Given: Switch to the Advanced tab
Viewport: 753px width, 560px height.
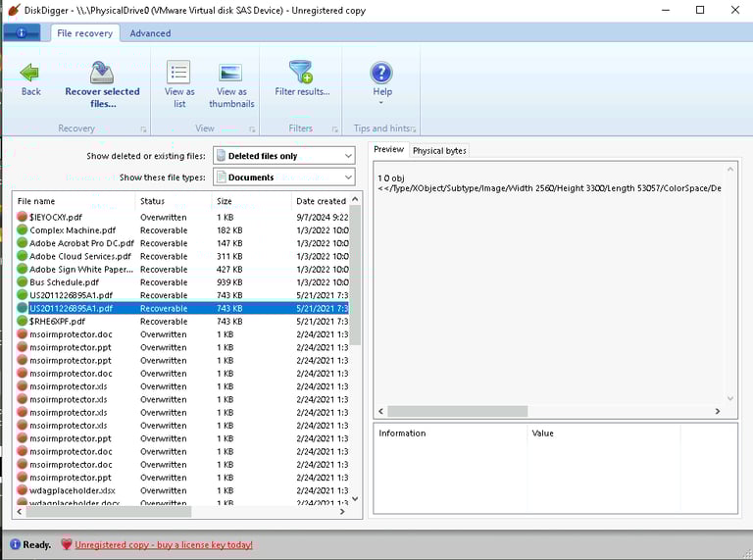Looking at the screenshot, I should pyautogui.click(x=150, y=33).
